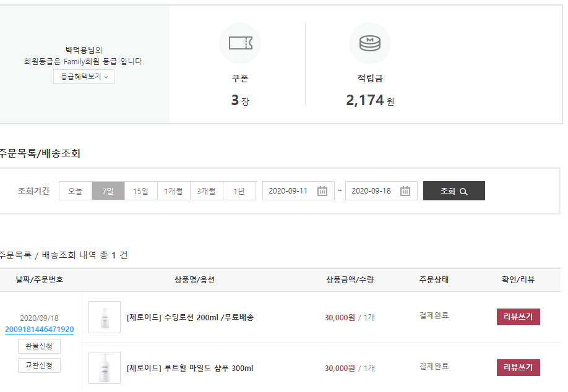Click the 적립금 coins icon
This screenshot has height=392, width=568.
point(369,43)
